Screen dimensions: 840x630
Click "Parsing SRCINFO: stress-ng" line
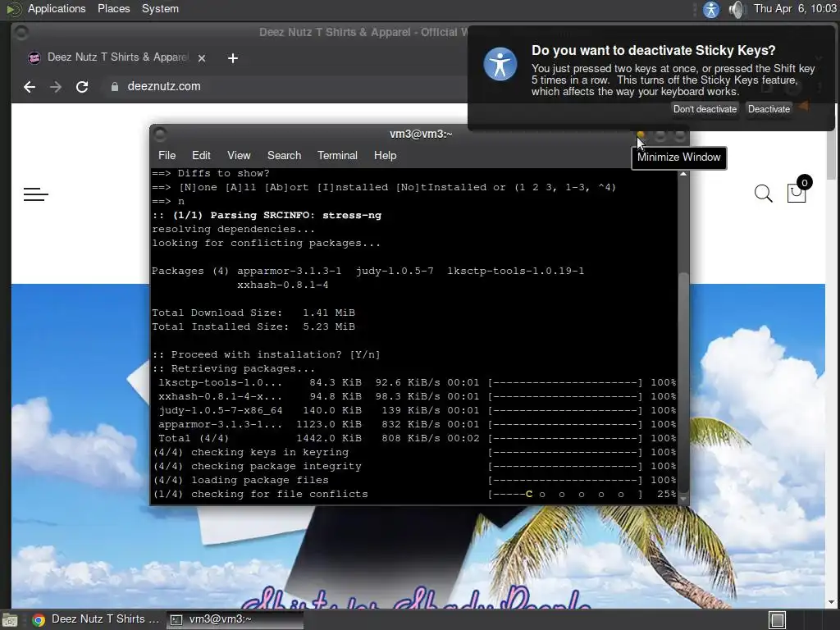(267, 216)
